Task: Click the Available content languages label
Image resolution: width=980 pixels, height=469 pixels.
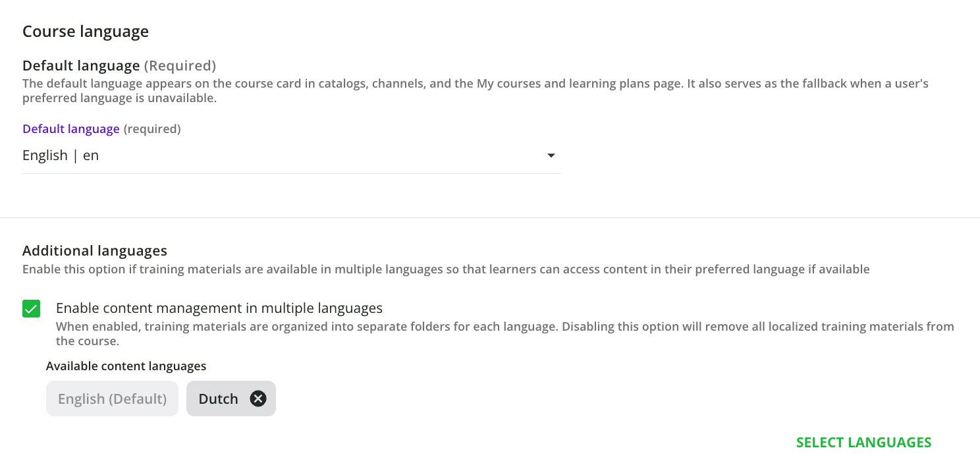Action: point(126,366)
